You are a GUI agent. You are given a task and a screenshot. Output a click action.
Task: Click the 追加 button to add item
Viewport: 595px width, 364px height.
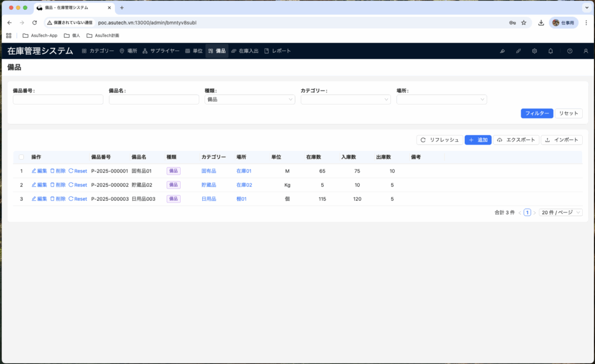478,140
